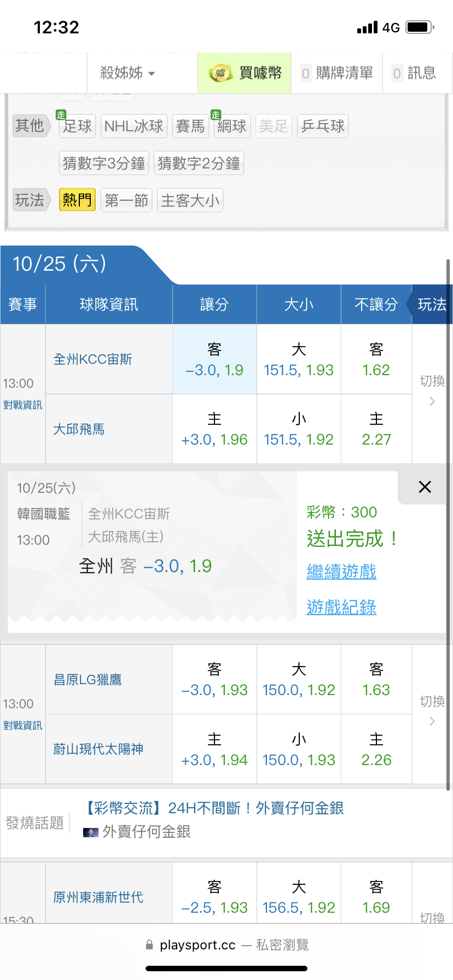Select the 熱門 play filter
The width and height of the screenshot is (453, 980).
point(77,200)
